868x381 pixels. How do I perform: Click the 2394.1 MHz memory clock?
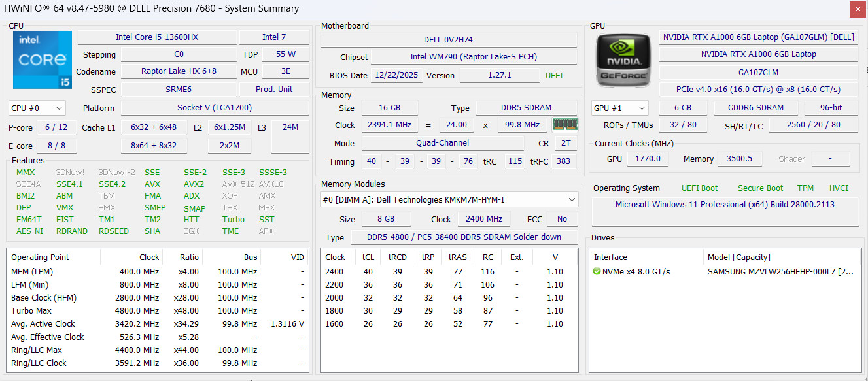[389, 125]
